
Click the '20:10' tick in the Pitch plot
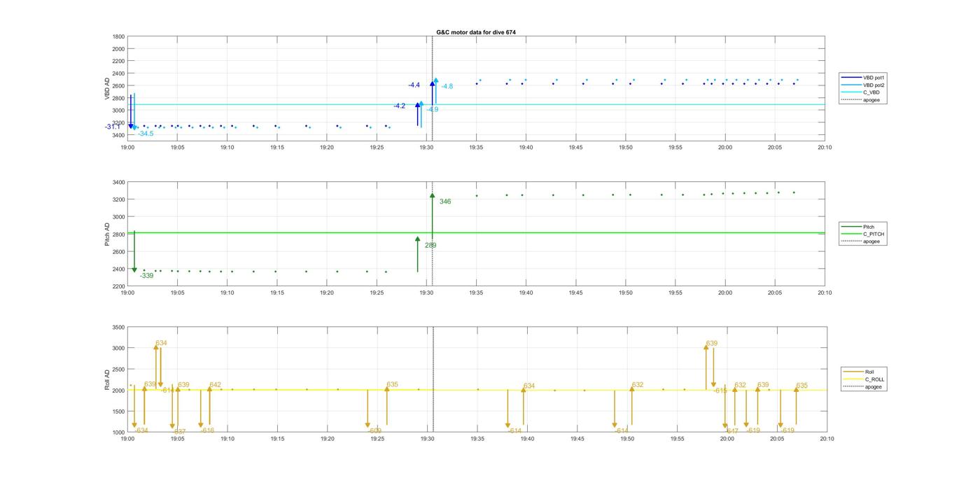pyautogui.click(x=825, y=293)
